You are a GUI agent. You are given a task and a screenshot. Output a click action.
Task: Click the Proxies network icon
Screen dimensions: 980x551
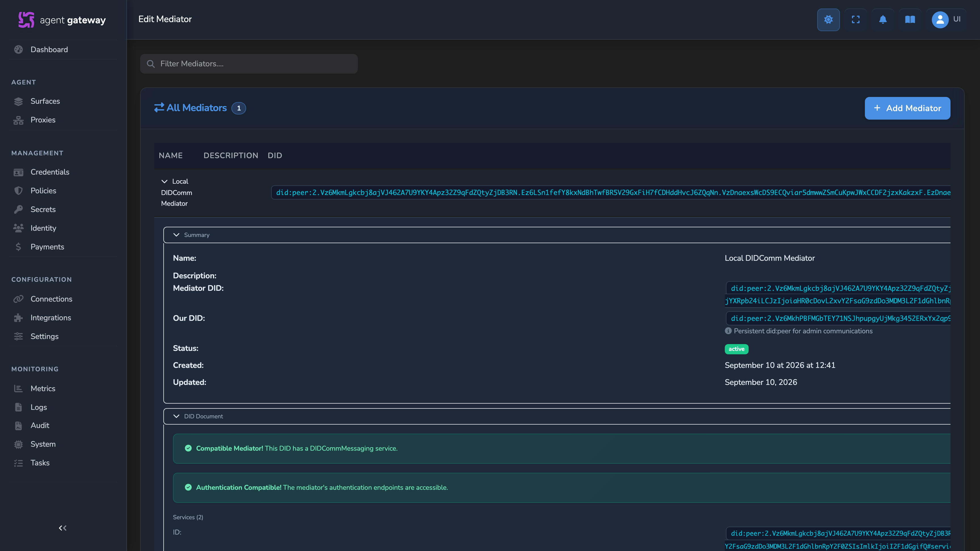[x=18, y=120]
